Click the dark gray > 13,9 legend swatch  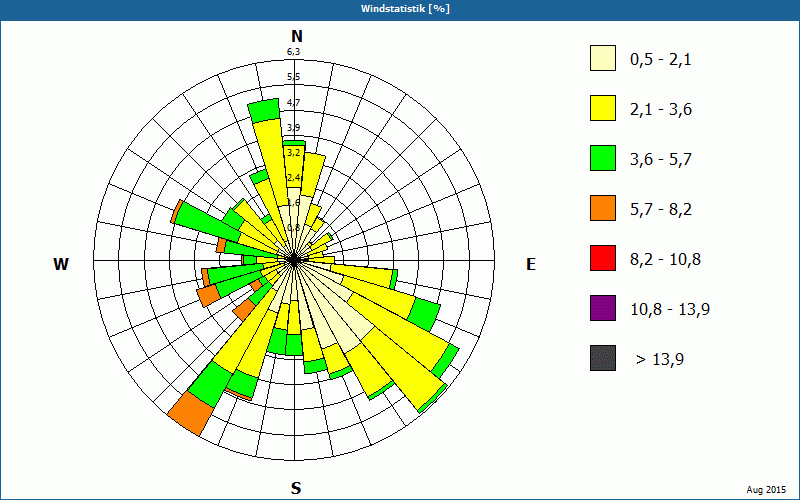tap(603, 358)
